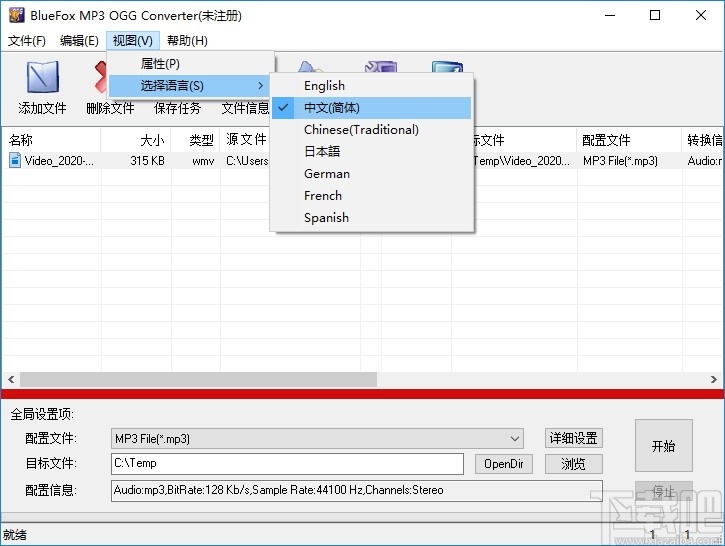Click the horizontal scrollbar thumb of file list

click(x=198, y=380)
